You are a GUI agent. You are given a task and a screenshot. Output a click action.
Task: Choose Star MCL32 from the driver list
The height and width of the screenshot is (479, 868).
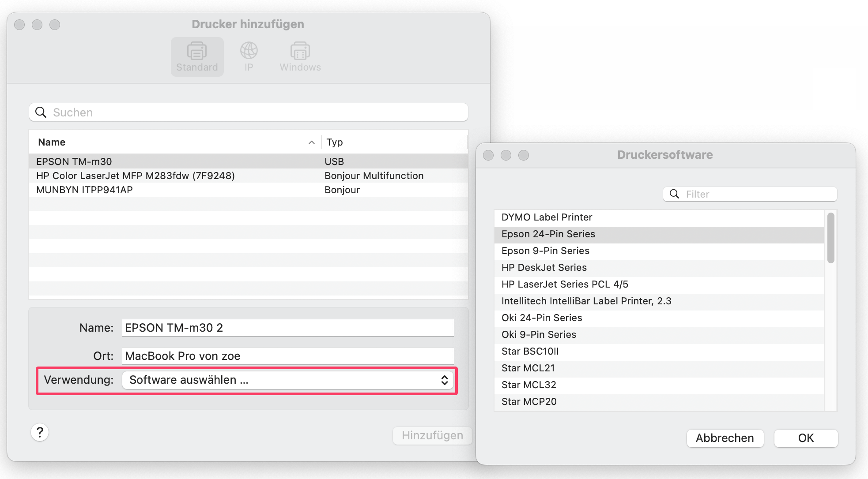pyautogui.click(x=528, y=385)
